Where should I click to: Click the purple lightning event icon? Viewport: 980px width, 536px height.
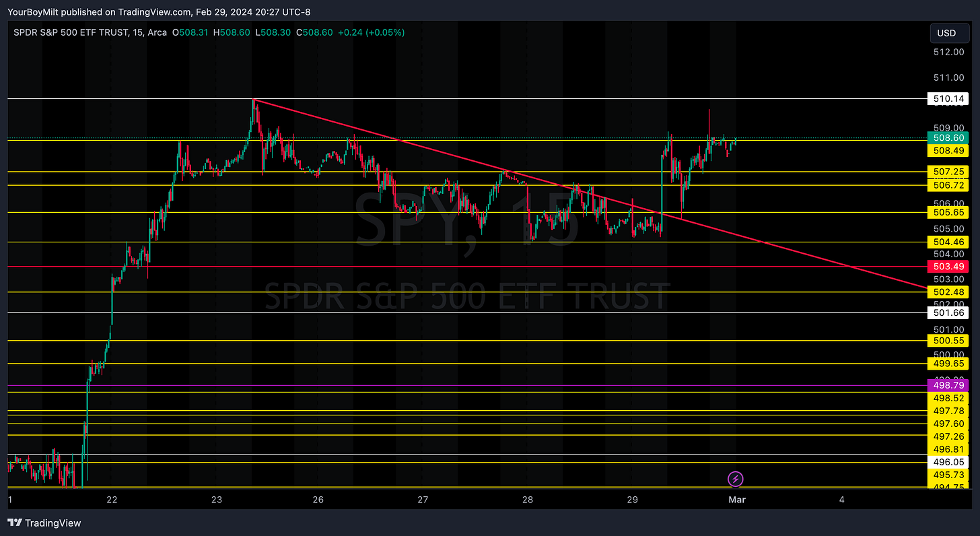(x=736, y=479)
